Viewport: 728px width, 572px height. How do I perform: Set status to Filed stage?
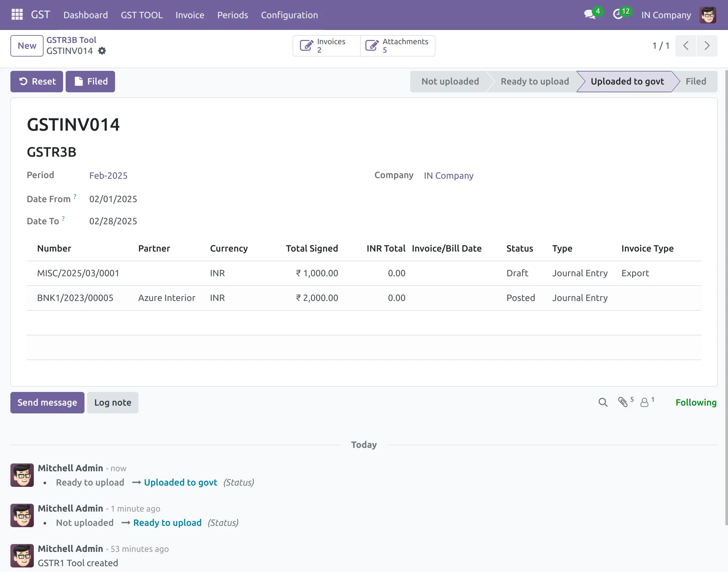point(696,81)
